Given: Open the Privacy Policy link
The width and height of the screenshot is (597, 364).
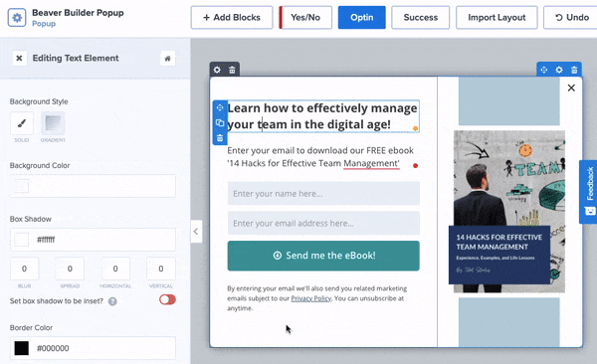Looking at the screenshot, I should 311,298.
